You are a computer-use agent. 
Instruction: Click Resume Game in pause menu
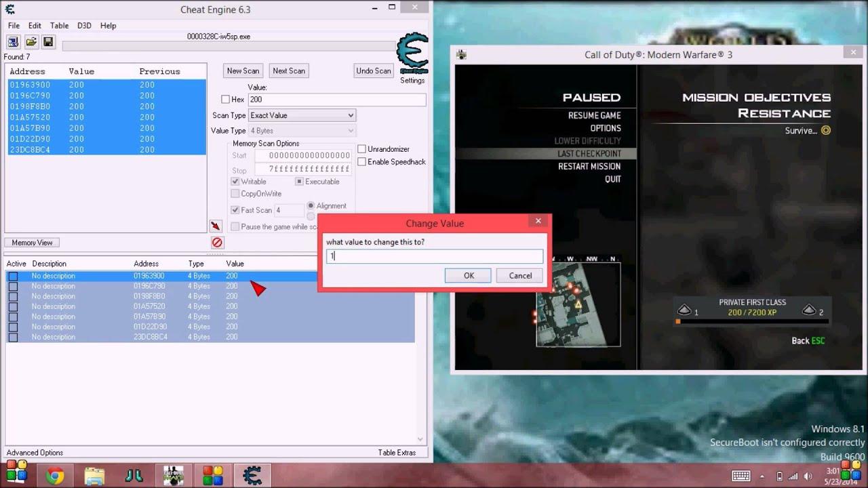click(594, 115)
